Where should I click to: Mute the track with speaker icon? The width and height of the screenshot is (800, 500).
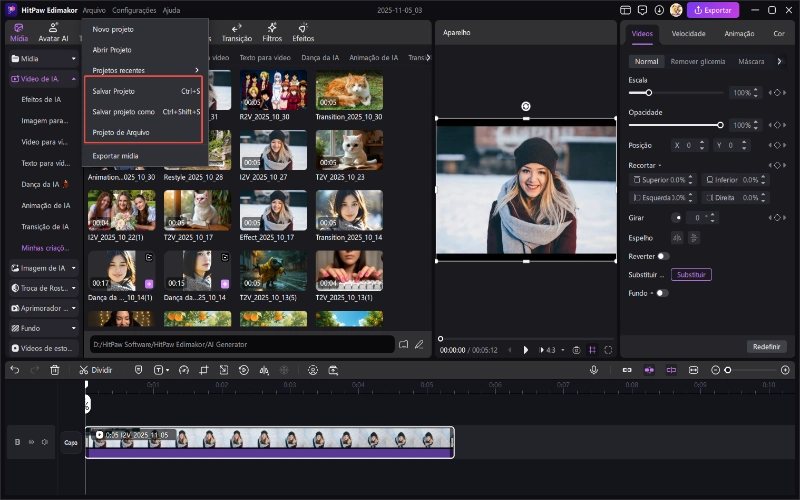(45, 442)
